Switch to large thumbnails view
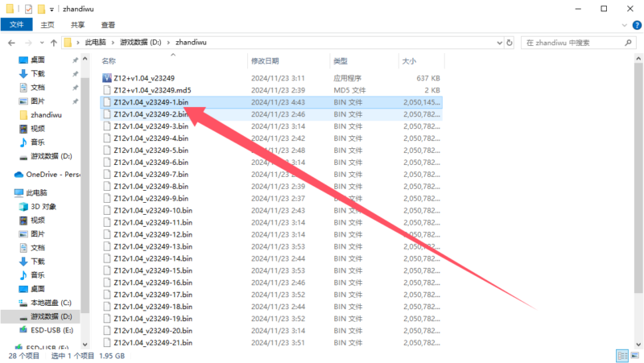 tap(634, 355)
